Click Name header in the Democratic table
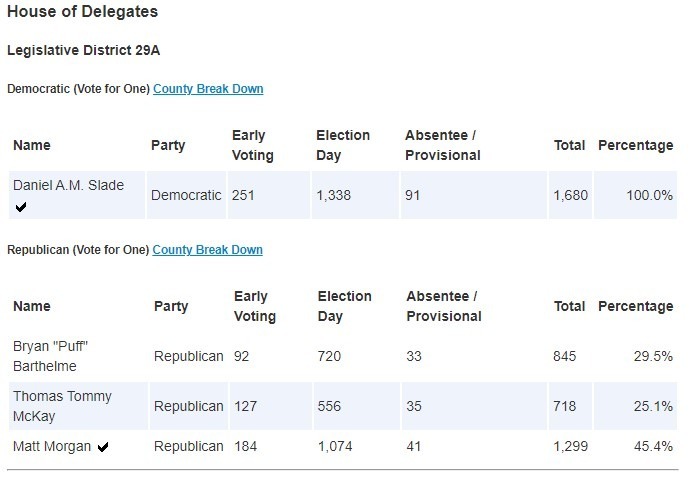This screenshot has height=489, width=700. (x=32, y=145)
